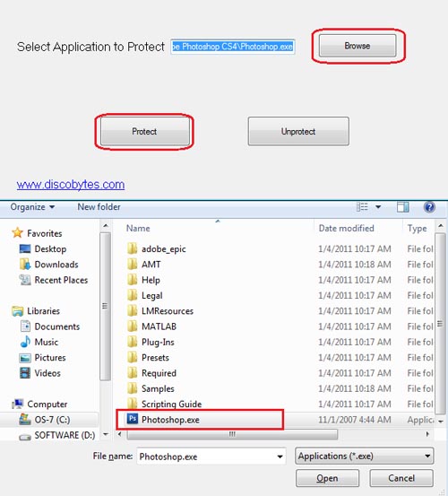Click the Browse button

[358, 46]
